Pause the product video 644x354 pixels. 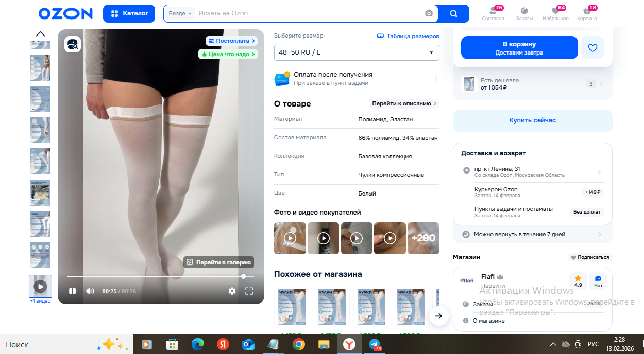73,291
